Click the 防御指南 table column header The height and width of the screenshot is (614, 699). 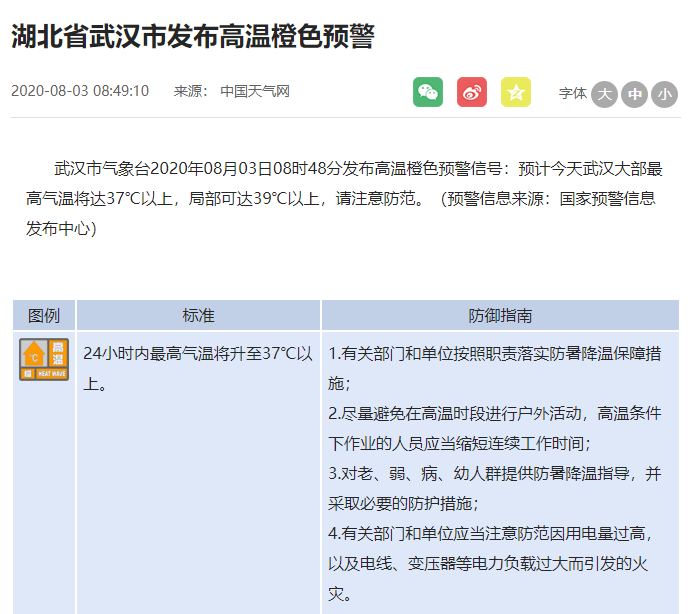click(x=500, y=315)
